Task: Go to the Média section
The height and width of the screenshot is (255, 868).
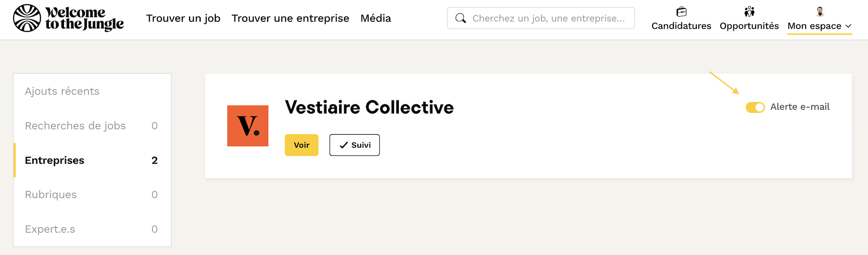Action: (376, 18)
